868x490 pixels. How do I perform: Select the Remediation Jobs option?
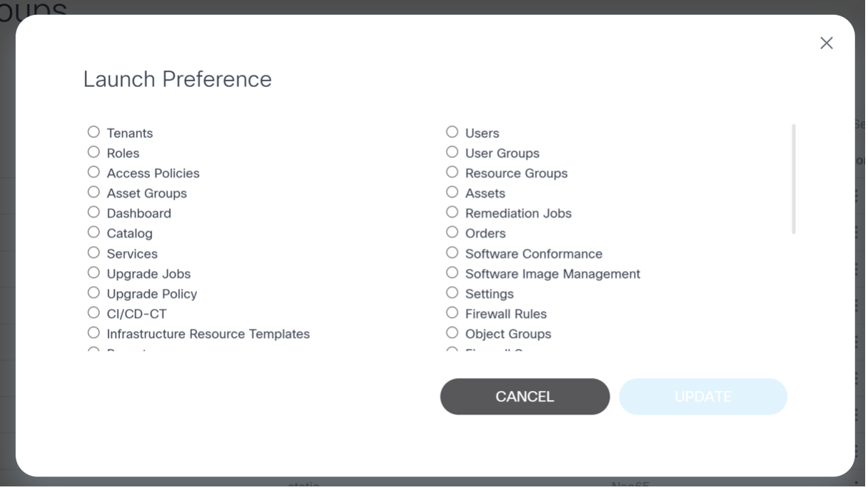(x=452, y=212)
